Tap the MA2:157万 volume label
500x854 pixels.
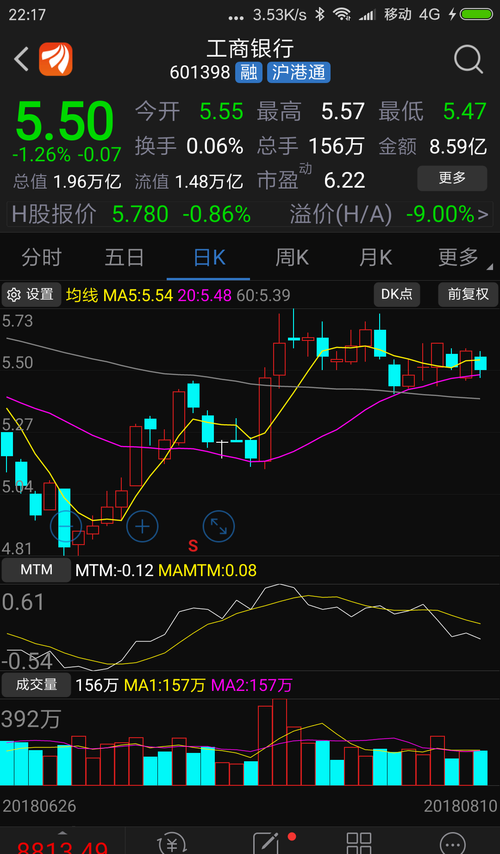251,685
